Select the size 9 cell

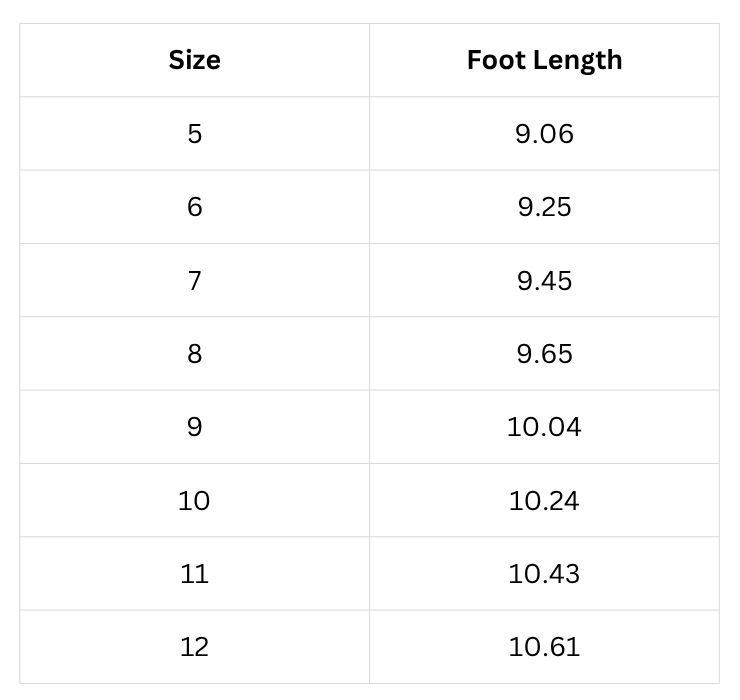click(x=194, y=427)
